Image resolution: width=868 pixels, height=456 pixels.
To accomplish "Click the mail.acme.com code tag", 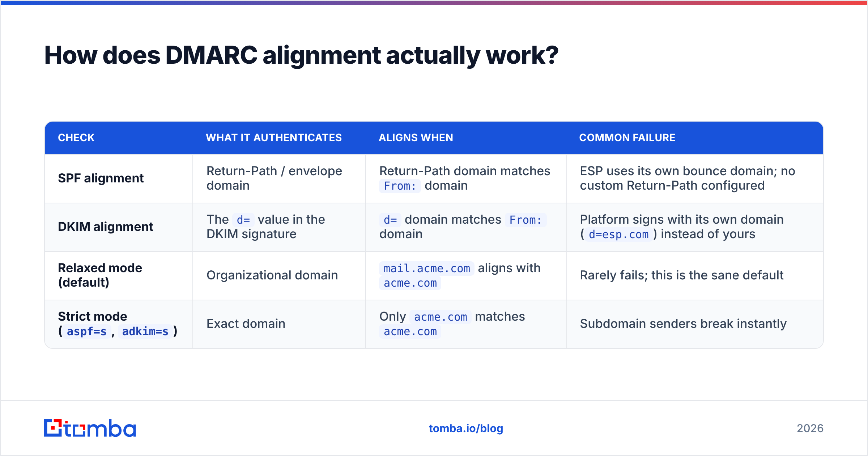I will pyautogui.click(x=427, y=269).
